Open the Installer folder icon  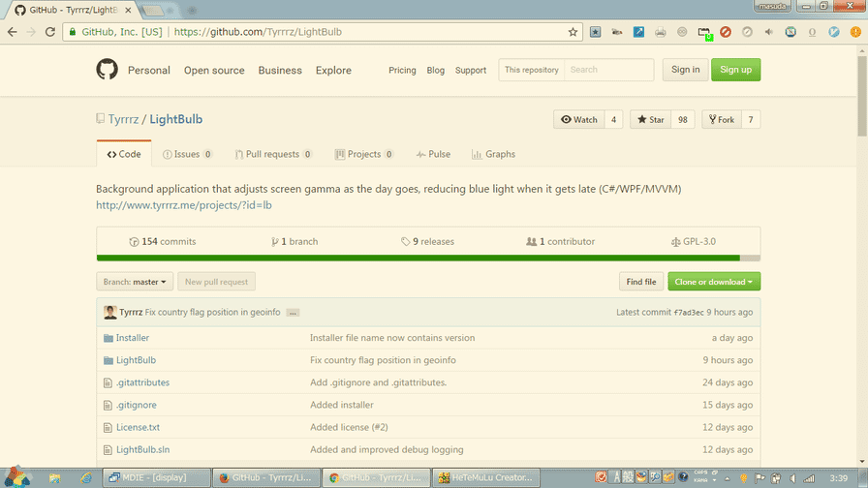pyautogui.click(x=108, y=338)
